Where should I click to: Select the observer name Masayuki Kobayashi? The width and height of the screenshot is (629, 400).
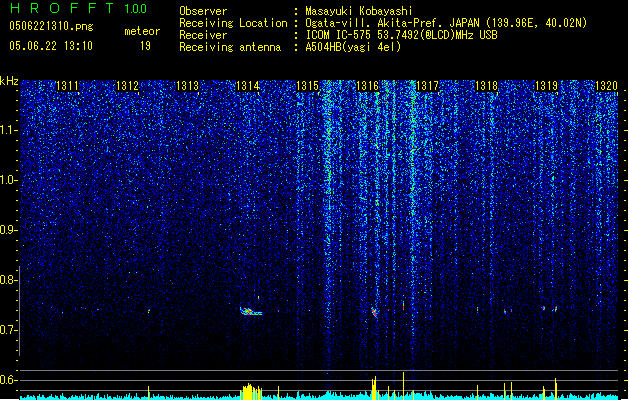pyautogui.click(x=359, y=11)
